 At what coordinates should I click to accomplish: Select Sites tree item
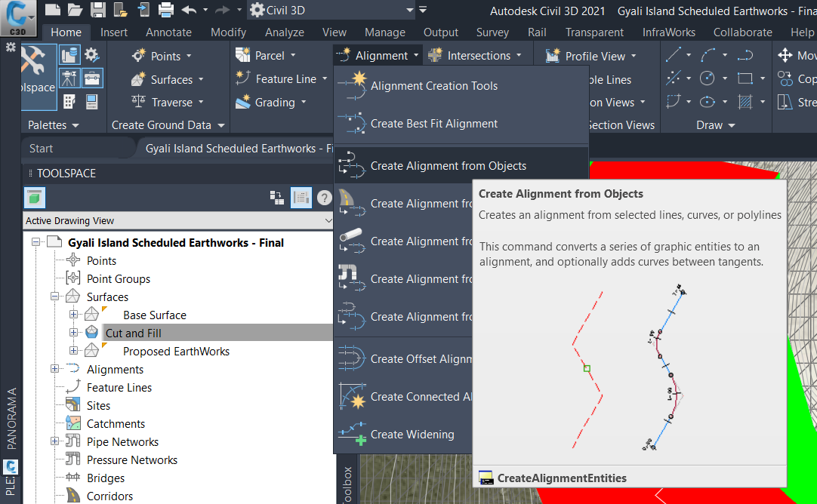click(x=98, y=406)
